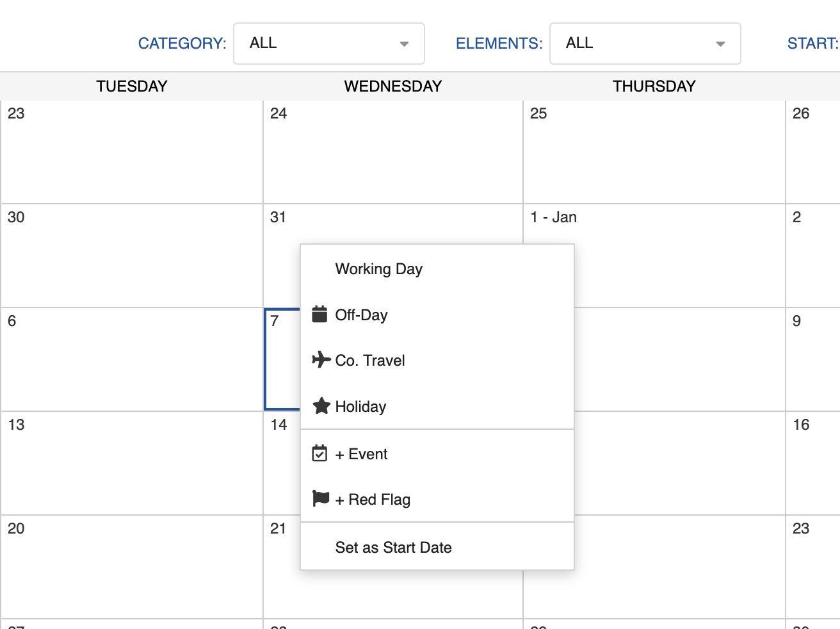
Task: Select the Holiday star icon
Action: tap(320, 406)
